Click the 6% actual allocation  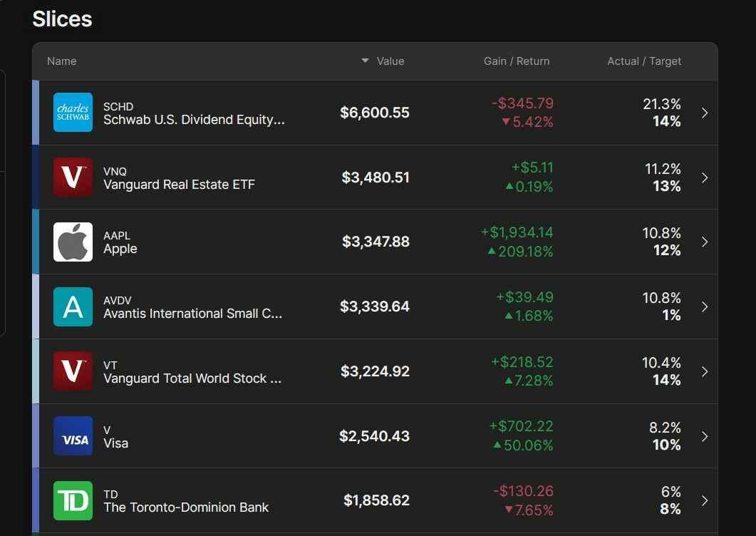point(671,492)
